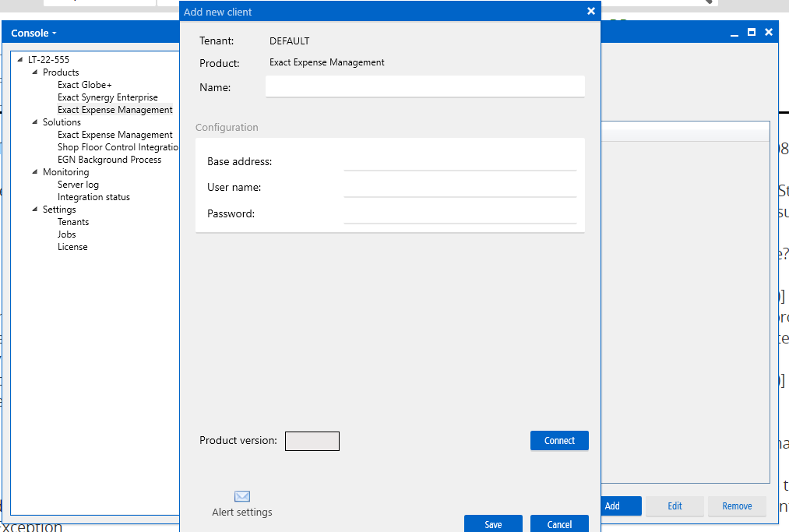Viewport: 789px width, 532px height.
Task: Cancel the Add new client dialog
Action: click(x=559, y=524)
